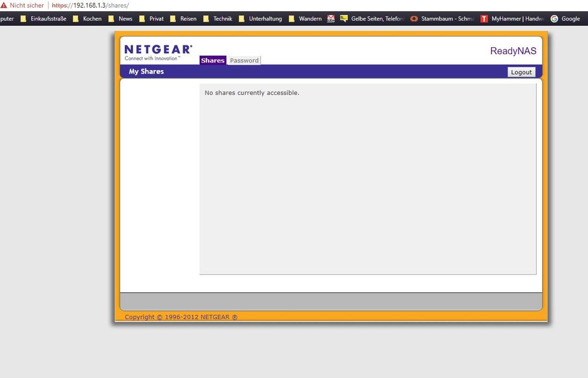Click 'No shares currently accessible.' message
588x378 pixels.
click(x=252, y=92)
